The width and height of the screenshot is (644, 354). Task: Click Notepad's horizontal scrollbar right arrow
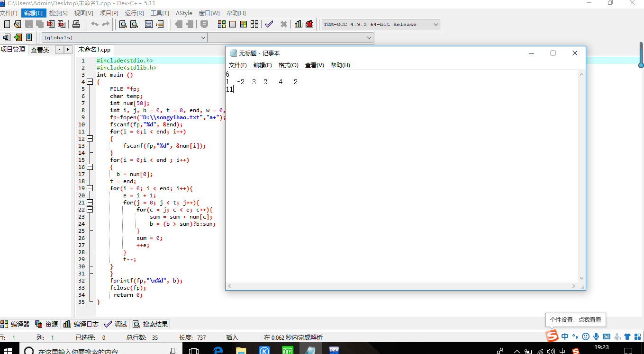(575, 286)
